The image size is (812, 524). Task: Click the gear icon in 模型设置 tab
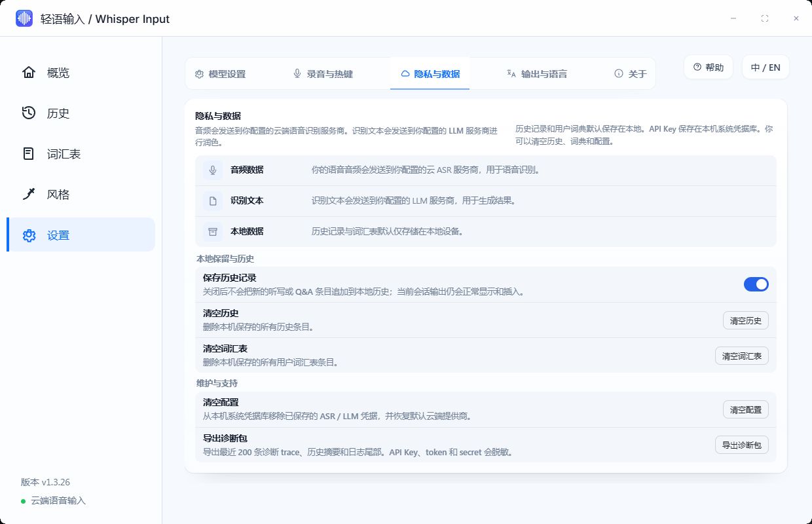click(200, 74)
